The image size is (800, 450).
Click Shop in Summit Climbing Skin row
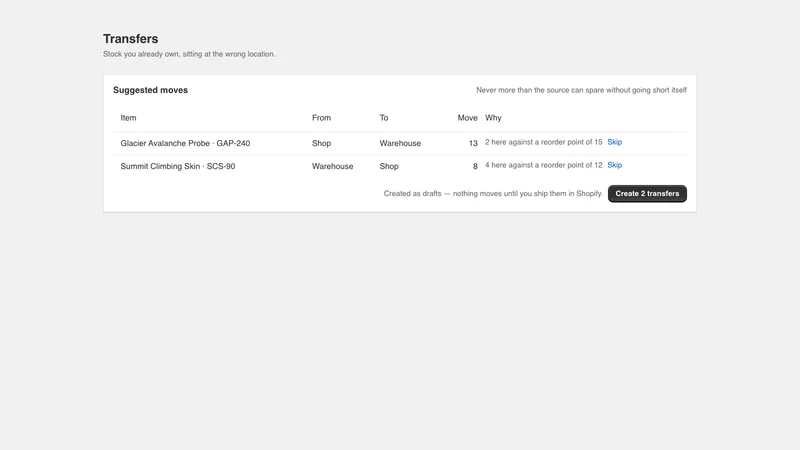[x=389, y=166]
